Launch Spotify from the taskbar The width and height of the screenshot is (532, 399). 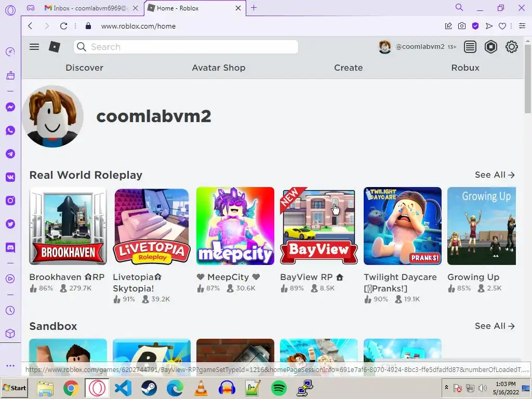[x=279, y=388]
